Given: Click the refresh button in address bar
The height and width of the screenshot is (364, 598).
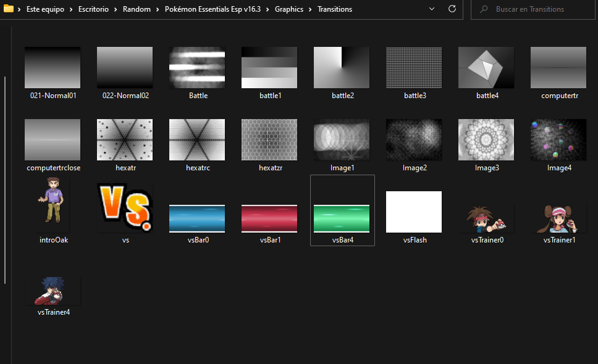Looking at the screenshot, I should click(452, 9).
